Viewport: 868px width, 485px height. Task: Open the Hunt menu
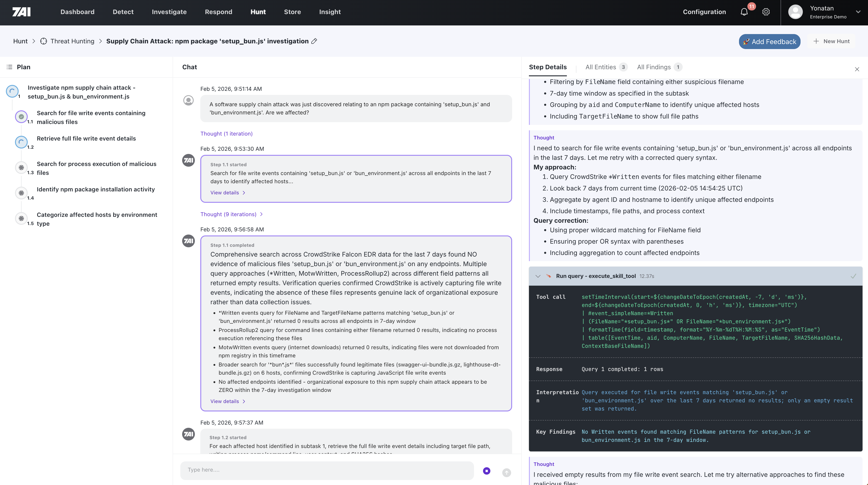point(258,12)
